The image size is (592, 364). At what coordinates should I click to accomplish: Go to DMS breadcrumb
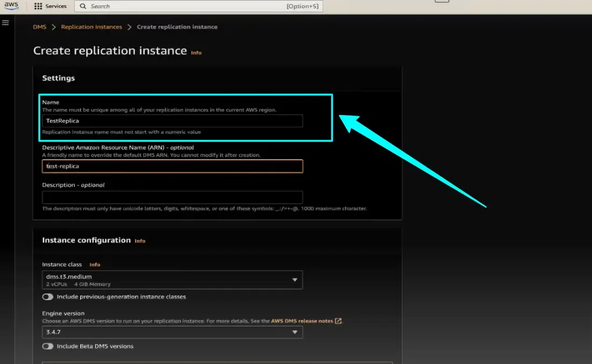click(40, 27)
